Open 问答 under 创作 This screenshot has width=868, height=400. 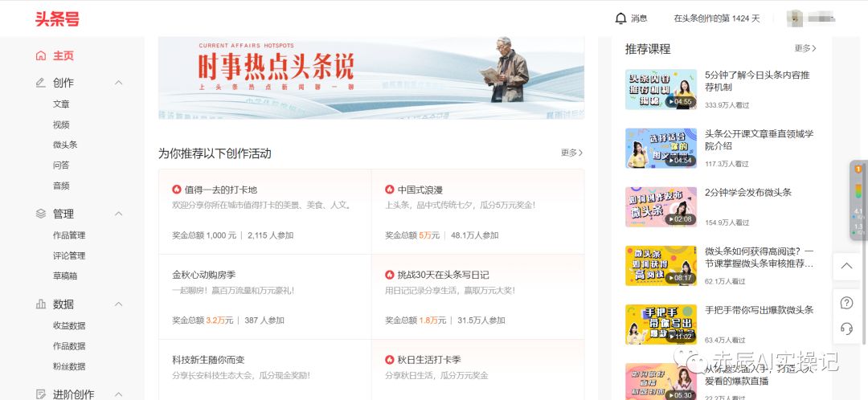click(61, 165)
